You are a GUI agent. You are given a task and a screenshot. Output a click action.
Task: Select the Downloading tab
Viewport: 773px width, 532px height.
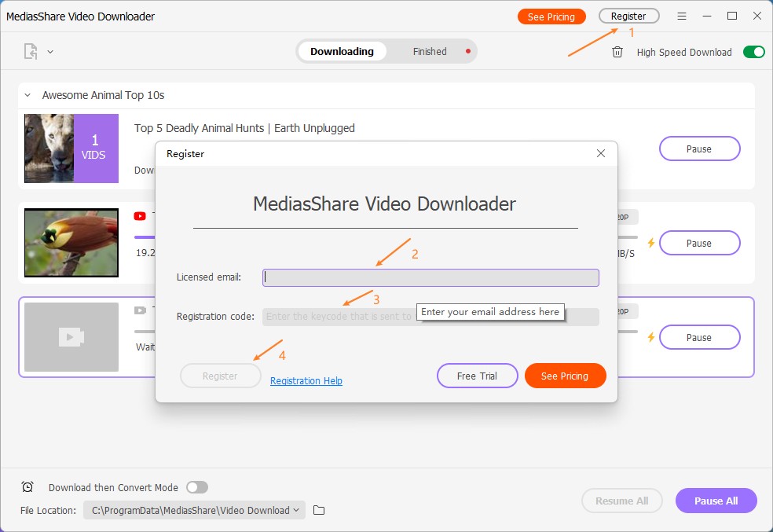click(342, 52)
